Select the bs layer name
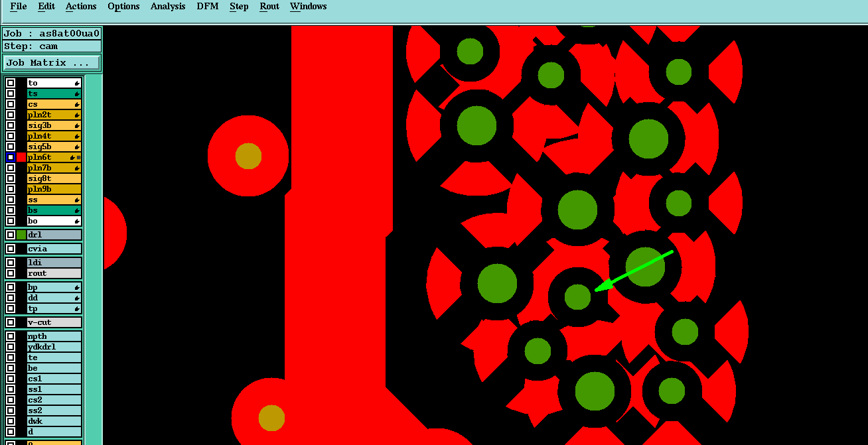This screenshot has height=445, width=868. pyautogui.click(x=54, y=210)
